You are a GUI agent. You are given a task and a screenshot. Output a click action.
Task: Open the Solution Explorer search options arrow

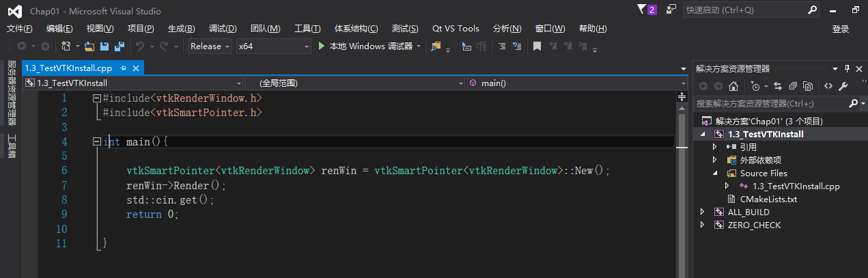[863, 103]
